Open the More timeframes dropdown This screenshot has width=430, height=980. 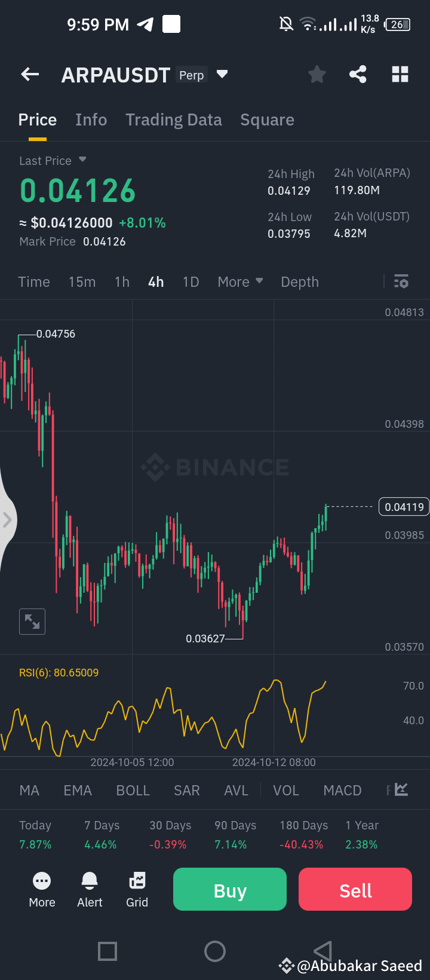point(240,281)
